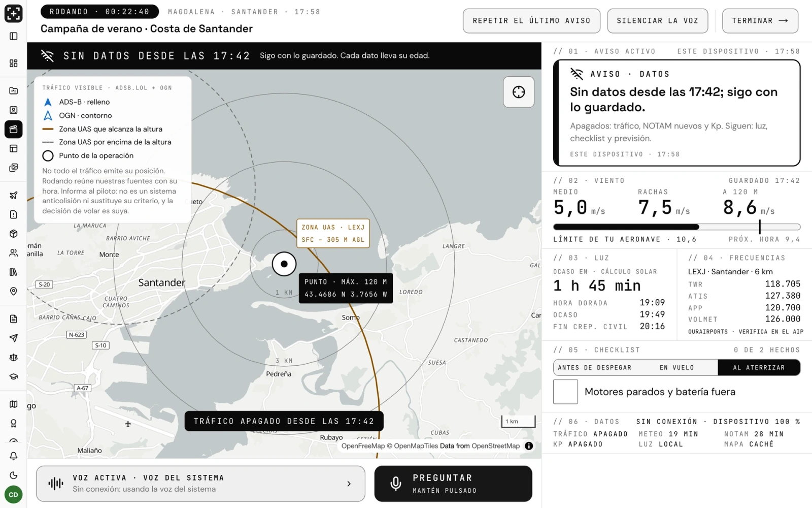Screen dimensions: 812x508
Task: Check 'Motores parados y batería fuera' checkbox
Action: pyautogui.click(x=565, y=392)
